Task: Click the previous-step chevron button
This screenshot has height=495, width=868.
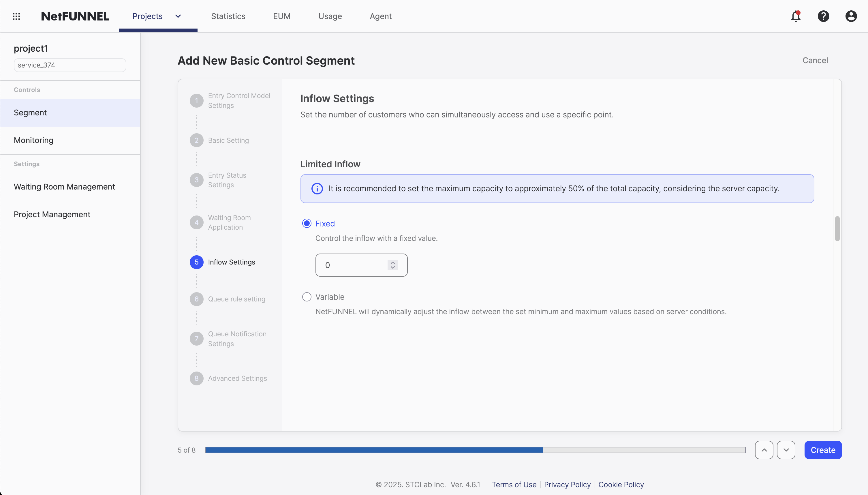Action: pos(764,449)
